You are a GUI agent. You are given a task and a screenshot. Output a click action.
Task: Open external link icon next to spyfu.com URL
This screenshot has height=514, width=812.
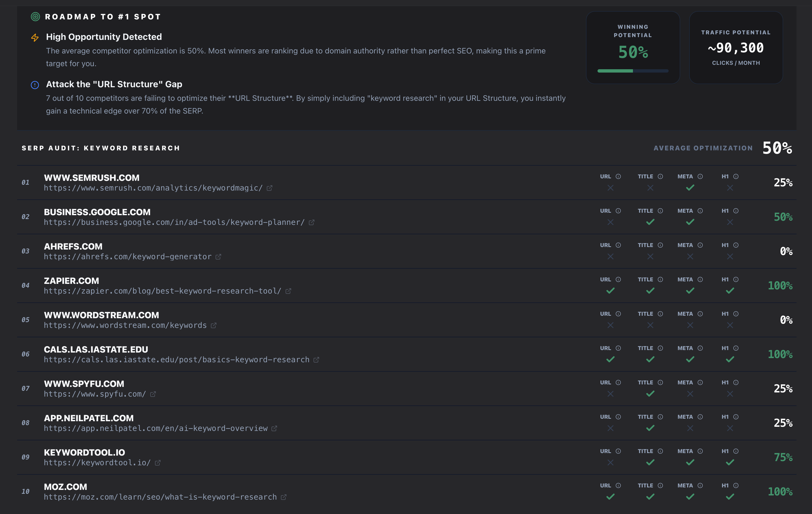[x=153, y=394]
